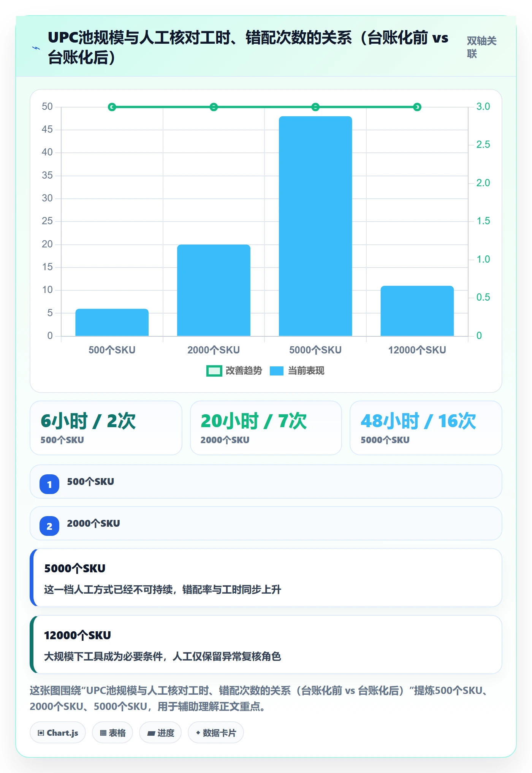Click the trend line point above 2000个SKU
Image resolution: width=532 pixels, height=773 pixels.
tap(214, 107)
